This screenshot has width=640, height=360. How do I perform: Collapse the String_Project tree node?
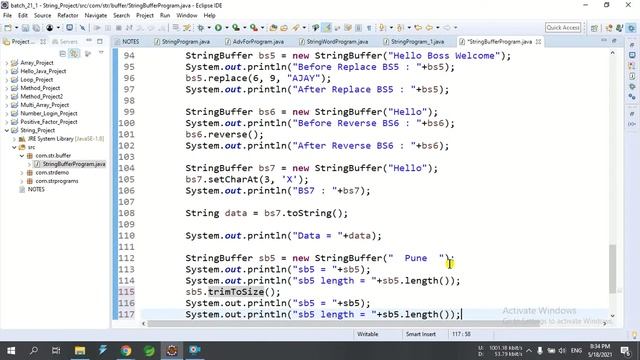(7, 130)
